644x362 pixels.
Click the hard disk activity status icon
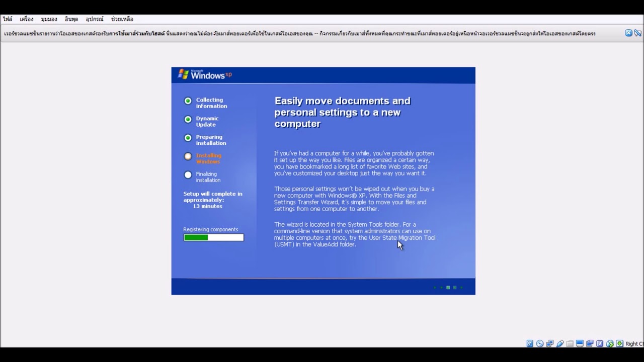click(530, 343)
